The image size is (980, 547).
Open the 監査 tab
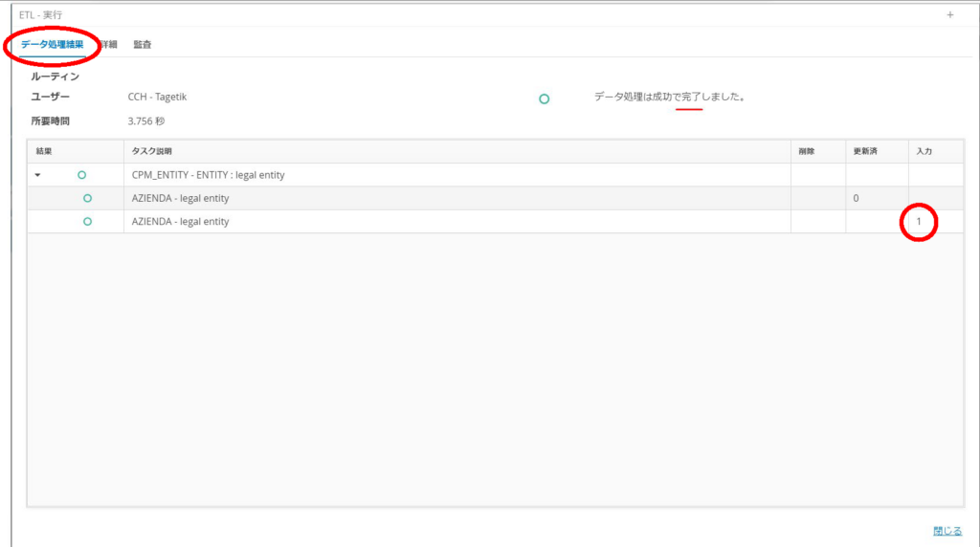(142, 45)
